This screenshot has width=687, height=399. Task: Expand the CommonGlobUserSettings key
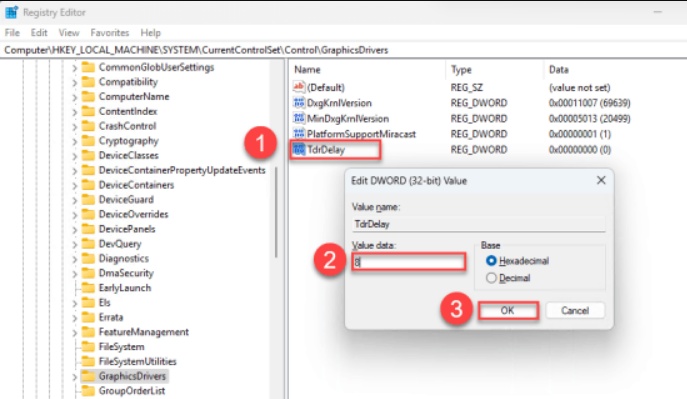[74, 68]
